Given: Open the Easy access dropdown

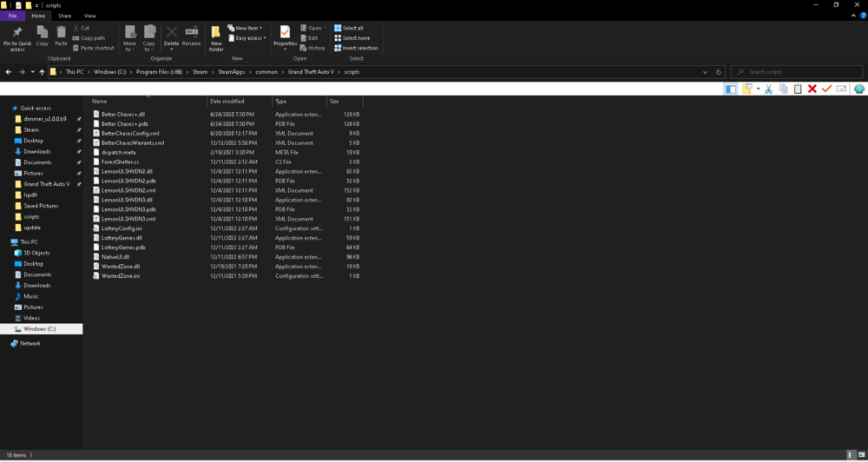Looking at the screenshot, I should pyautogui.click(x=247, y=37).
